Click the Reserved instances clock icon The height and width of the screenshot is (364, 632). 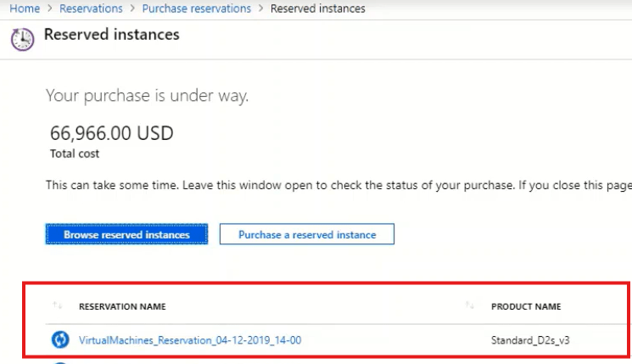[23, 38]
